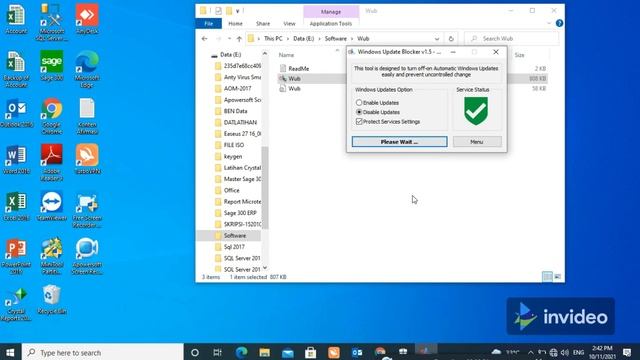The width and height of the screenshot is (640, 360).
Task: Click the green shield Service Status icon
Action: pos(476,110)
